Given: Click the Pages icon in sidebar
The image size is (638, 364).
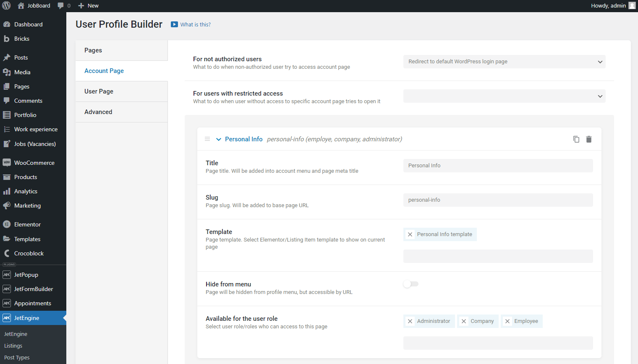Looking at the screenshot, I should [x=7, y=86].
